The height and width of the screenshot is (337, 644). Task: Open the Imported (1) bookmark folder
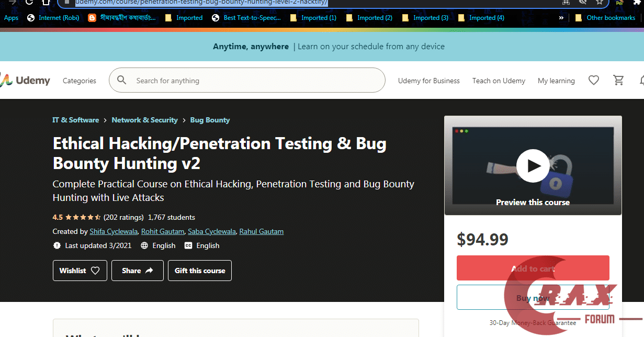click(x=313, y=18)
